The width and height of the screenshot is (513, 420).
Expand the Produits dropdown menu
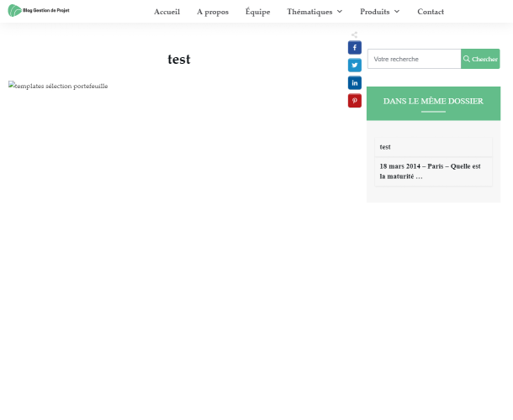(x=380, y=12)
